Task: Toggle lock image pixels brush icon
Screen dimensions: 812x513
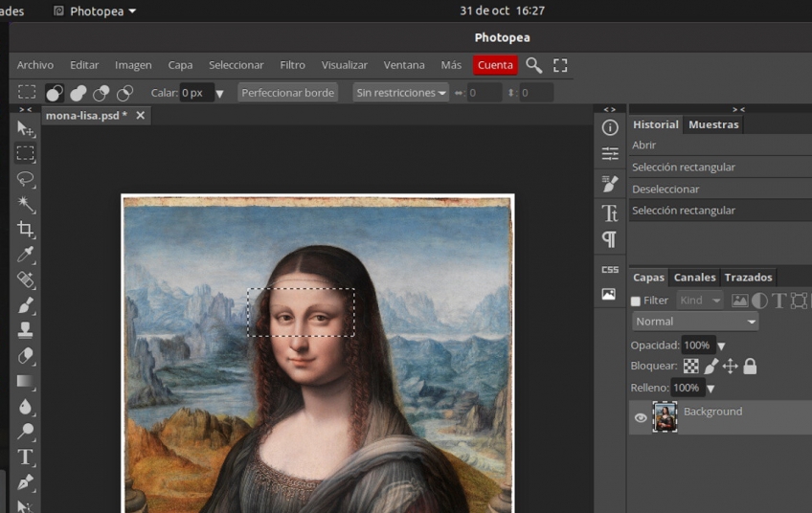Action: tap(711, 366)
